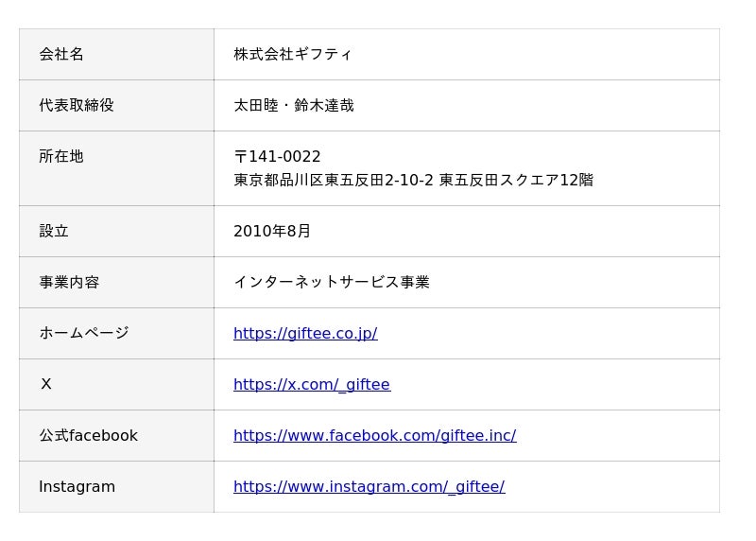Click the インターネットサービス事業 text

click(x=332, y=282)
